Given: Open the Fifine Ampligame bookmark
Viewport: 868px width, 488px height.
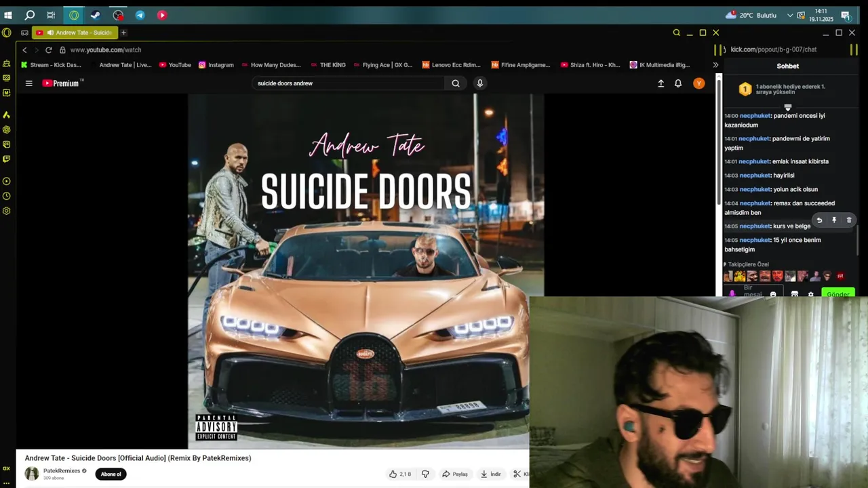Looking at the screenshot, I should [x=521, y=65].
